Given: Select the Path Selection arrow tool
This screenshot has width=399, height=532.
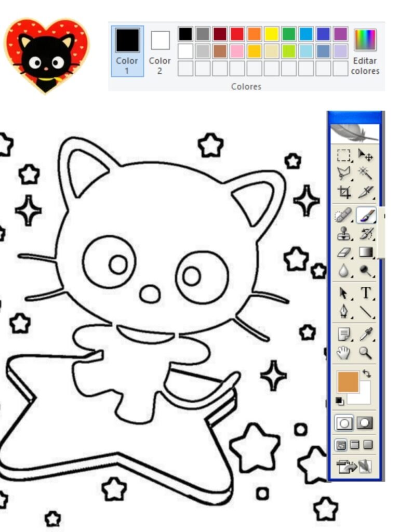Looking at the screenshot, I should tap(343, 293).
